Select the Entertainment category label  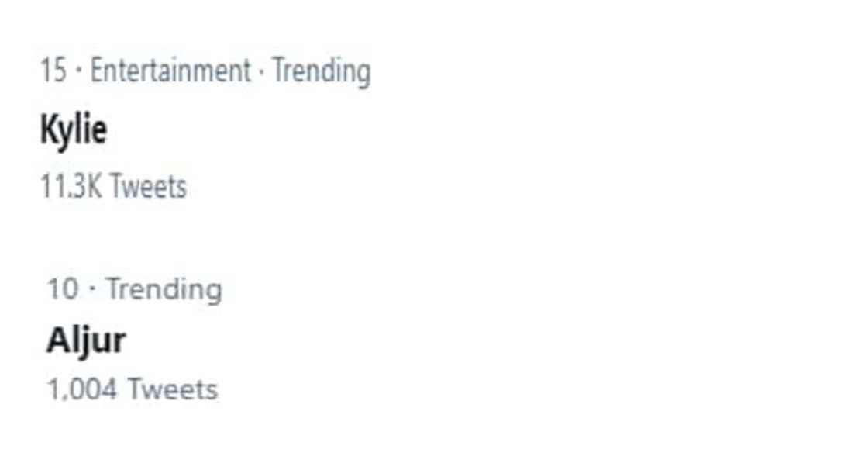[x=170, y=71]
